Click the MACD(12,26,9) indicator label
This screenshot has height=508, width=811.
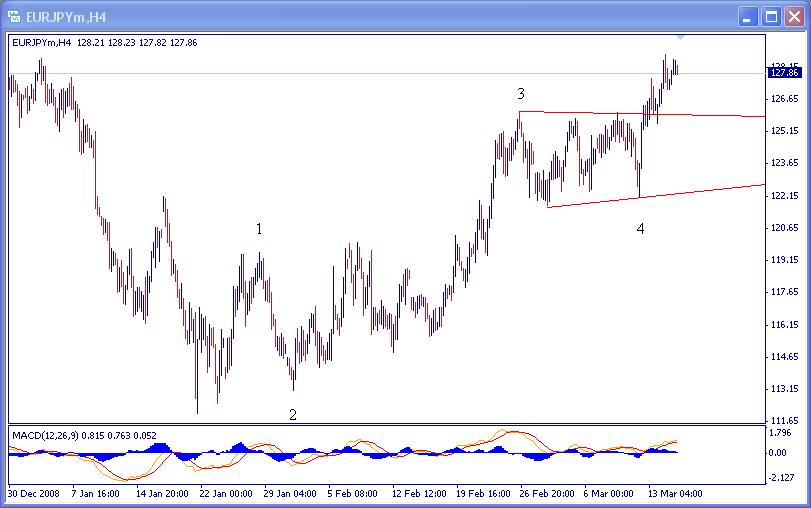pos(84,436)
